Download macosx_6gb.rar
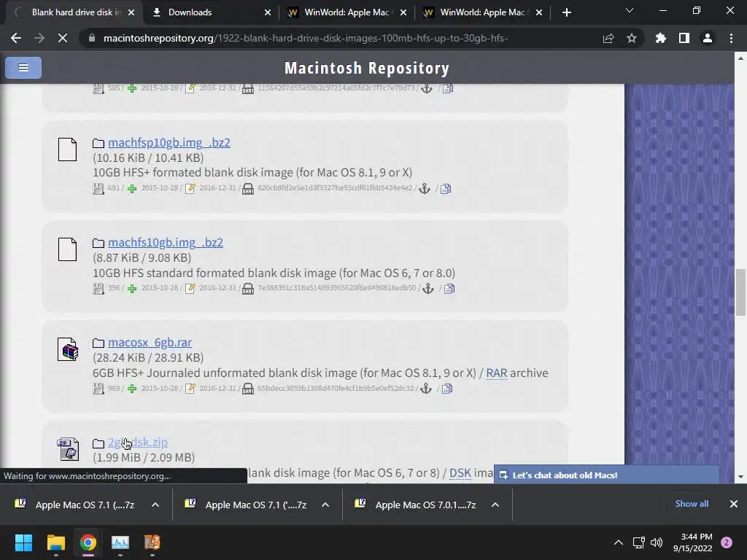747x560 pixels. point(150,343)
